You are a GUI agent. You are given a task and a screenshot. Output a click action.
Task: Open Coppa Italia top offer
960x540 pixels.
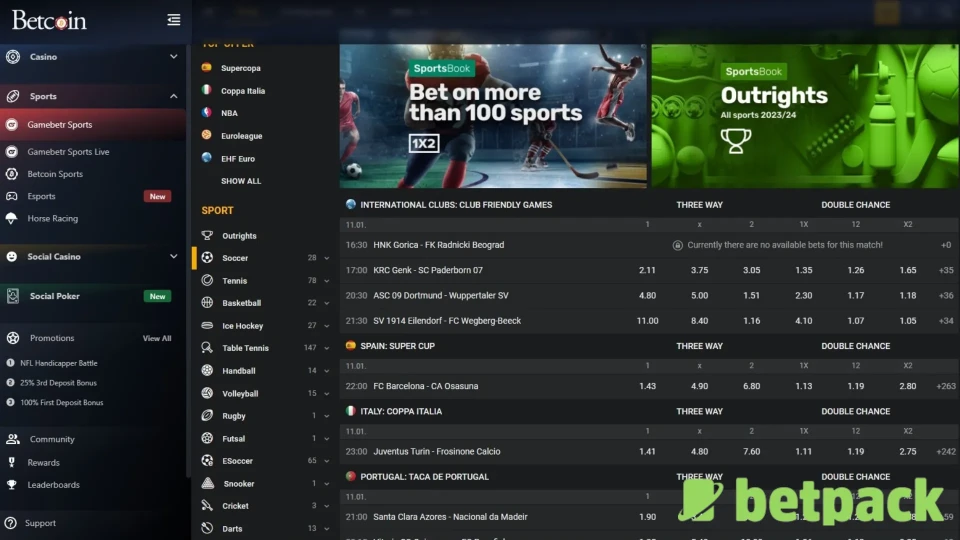pos(243,91)
